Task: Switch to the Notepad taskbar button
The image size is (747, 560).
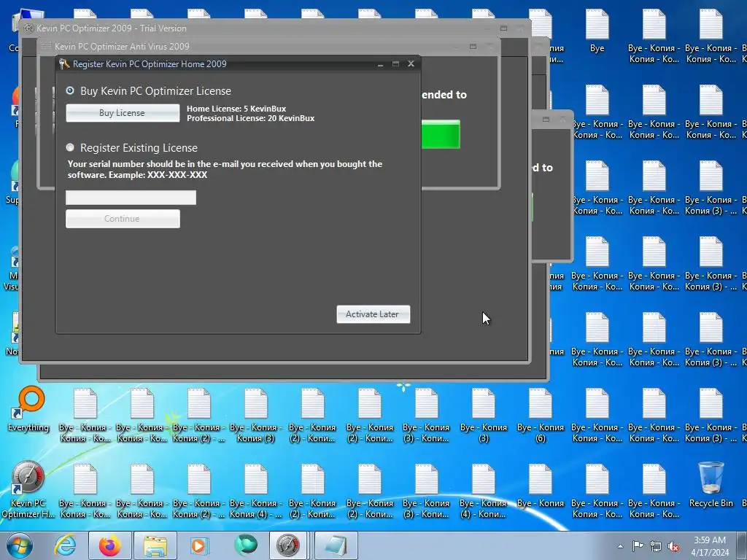Action: pyautogui.click(x=336, y=545)
